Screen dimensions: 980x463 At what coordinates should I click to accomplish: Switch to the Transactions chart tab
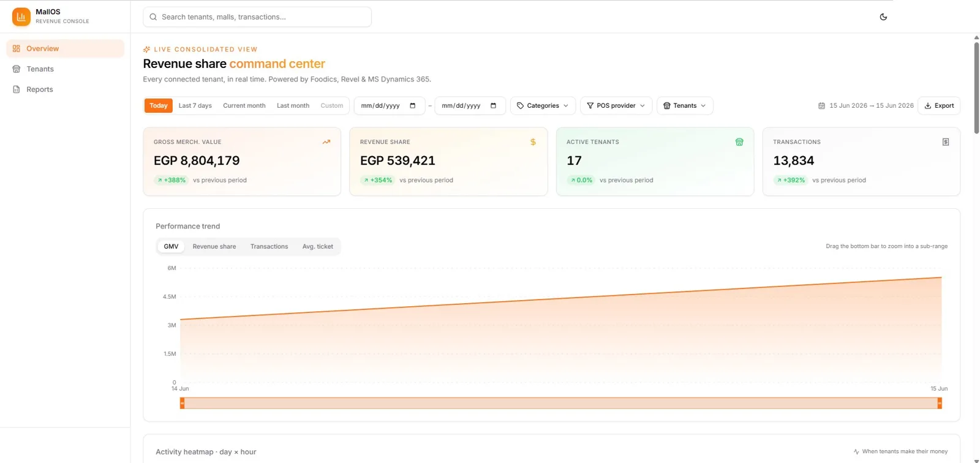coord(269,246)
